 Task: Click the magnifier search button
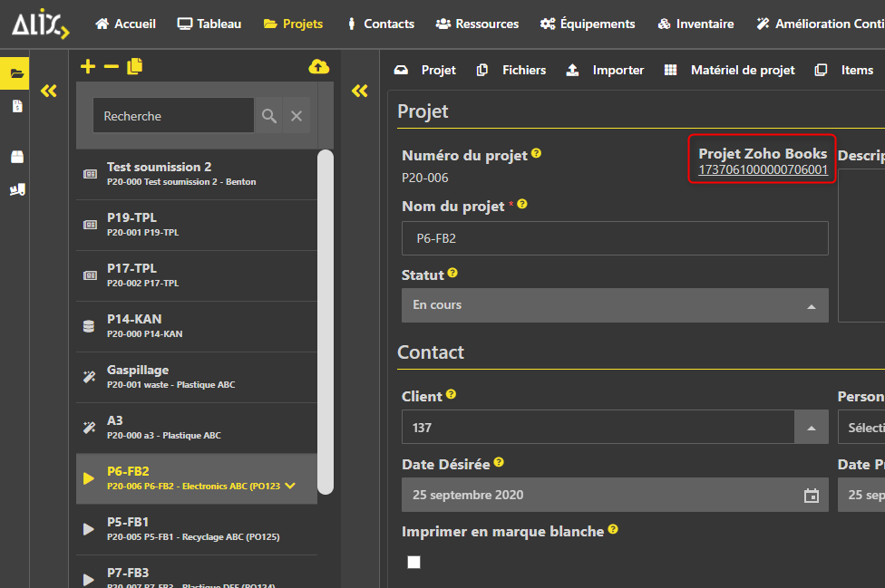pyautogui.click(x=269, y=116)
